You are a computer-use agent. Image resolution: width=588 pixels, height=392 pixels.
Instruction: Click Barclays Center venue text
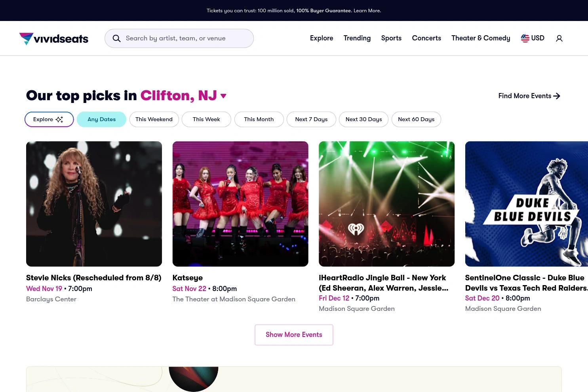51,299
